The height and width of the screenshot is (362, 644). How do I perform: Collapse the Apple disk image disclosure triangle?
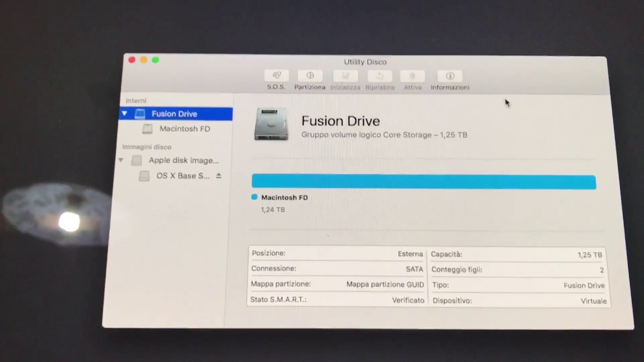point(121,160)
